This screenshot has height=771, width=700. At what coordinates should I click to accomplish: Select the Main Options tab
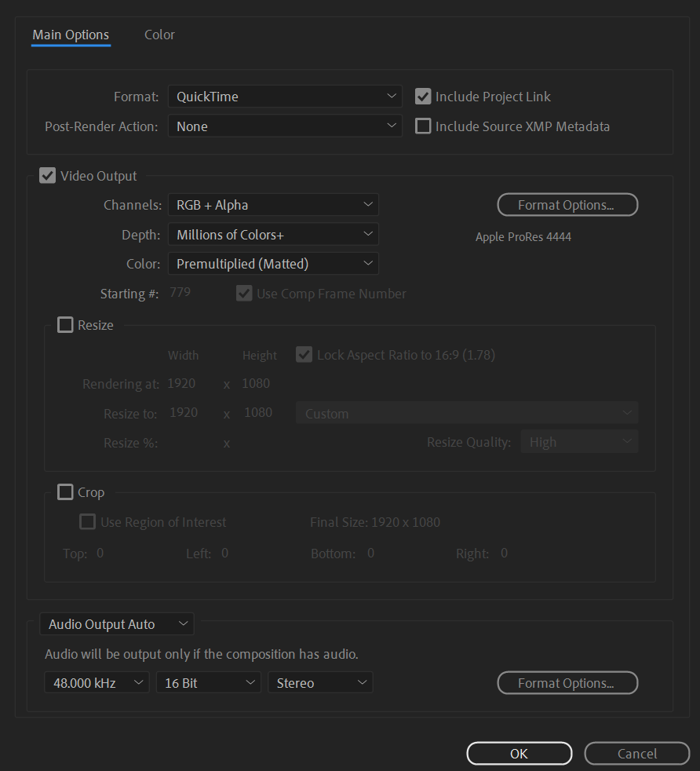click(x=70, y=35)
